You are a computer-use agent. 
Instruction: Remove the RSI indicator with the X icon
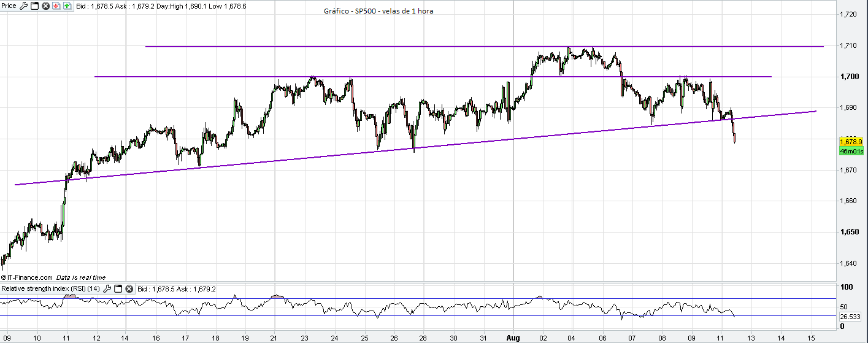point(129,289)
